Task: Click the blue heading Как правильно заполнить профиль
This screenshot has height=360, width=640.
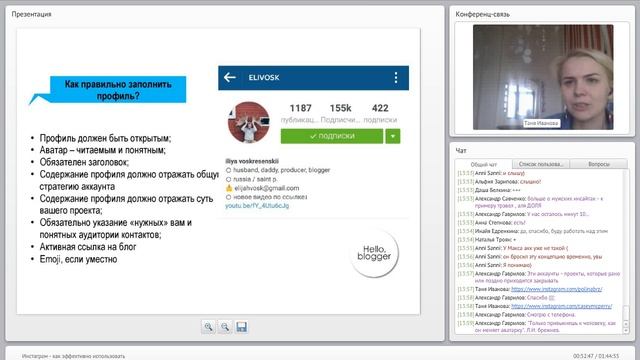Action: coord(118,90)
